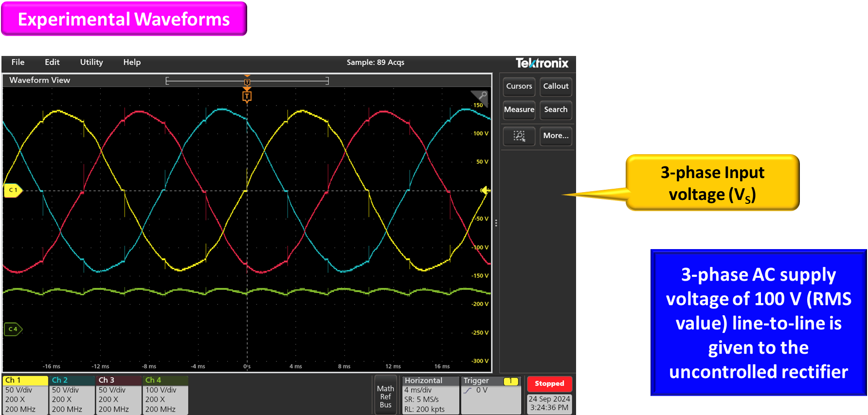The width and height of the screenshot is (868, 415).
Task: Click the Cursors button
Action: pos(519,86)
